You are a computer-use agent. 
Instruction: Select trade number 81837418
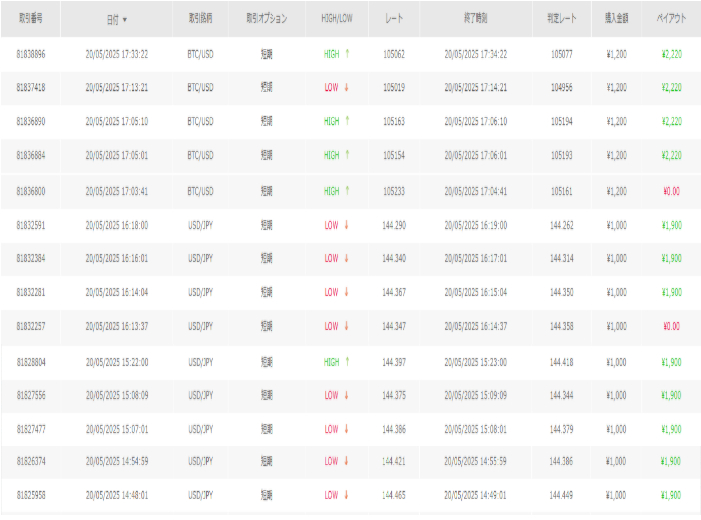(31, 88)
